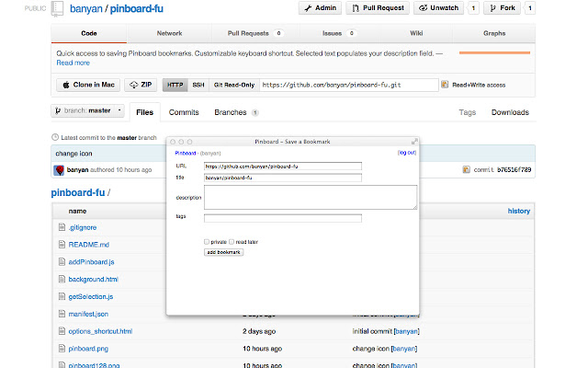Open the fork count beside Fork

530,8
